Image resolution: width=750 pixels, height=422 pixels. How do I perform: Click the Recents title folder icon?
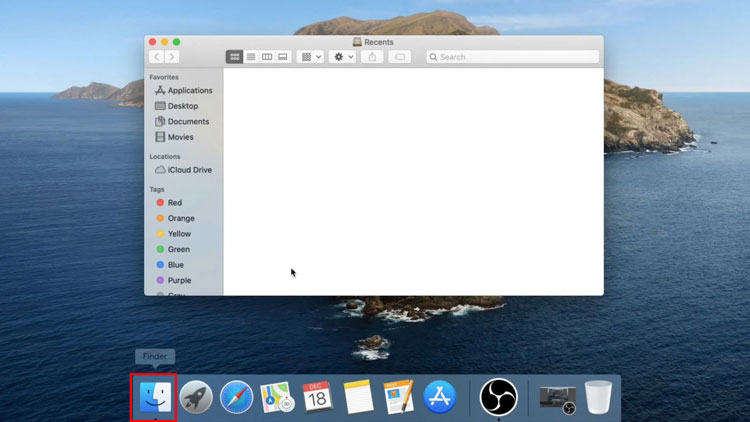click(x=357, y=42)
